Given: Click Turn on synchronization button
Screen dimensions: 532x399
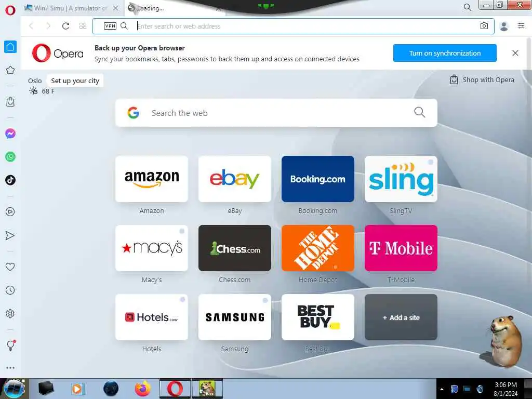Looking at the screenshot, I should pyautogui.click(x=445, y=53).
